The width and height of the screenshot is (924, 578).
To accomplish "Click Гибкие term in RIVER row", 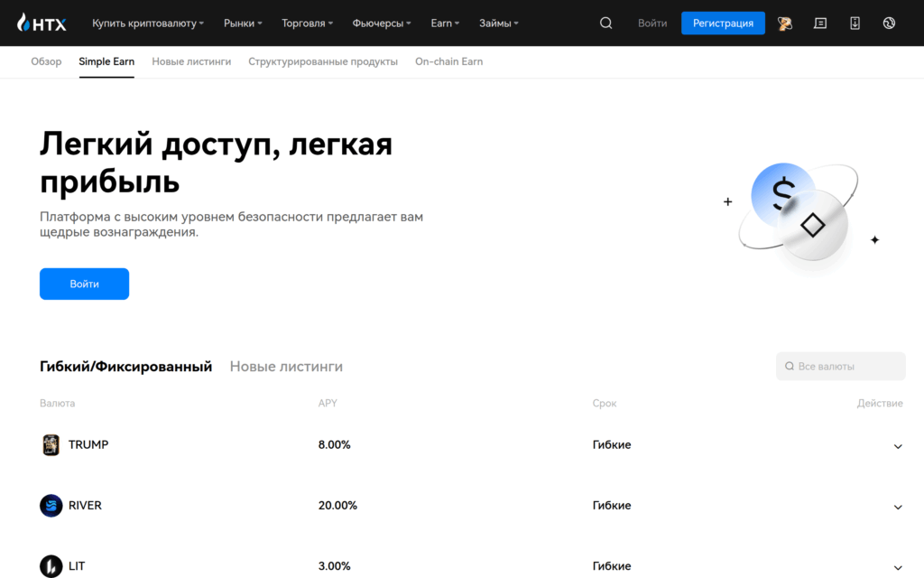I will coord(612,506).
